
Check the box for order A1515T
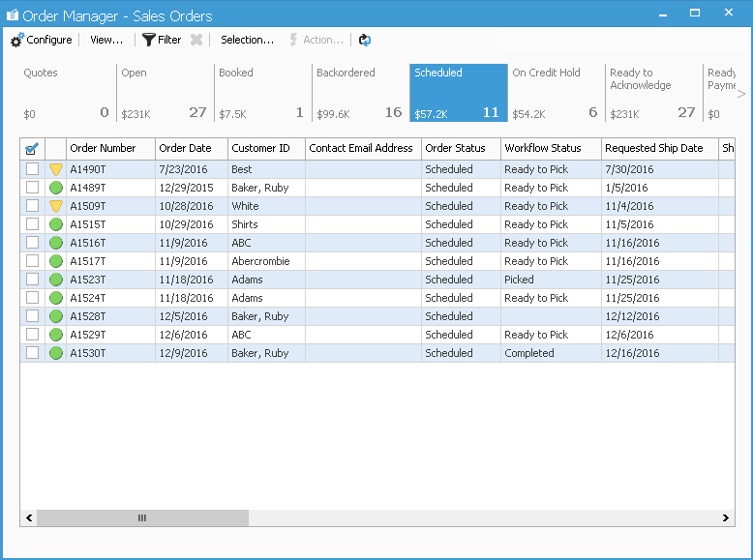point(32,224)
